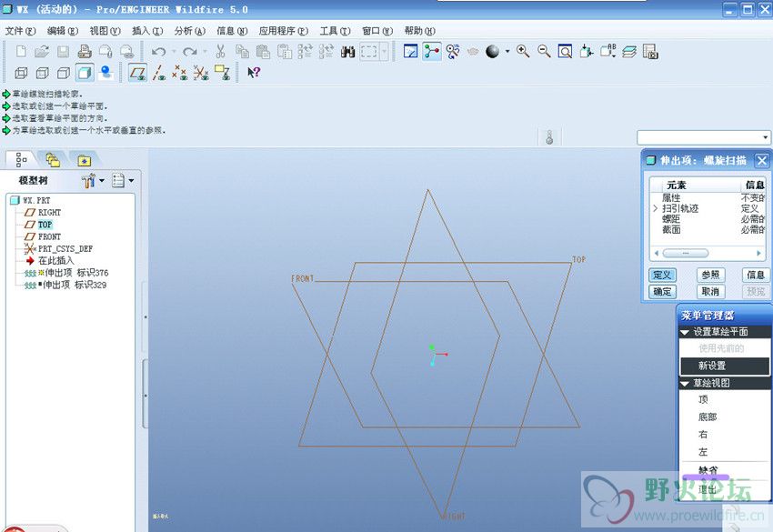Switch to Hidden Line display
This screenshot has height=532, width=773.
pyautogui.click(x=43, y=73)
